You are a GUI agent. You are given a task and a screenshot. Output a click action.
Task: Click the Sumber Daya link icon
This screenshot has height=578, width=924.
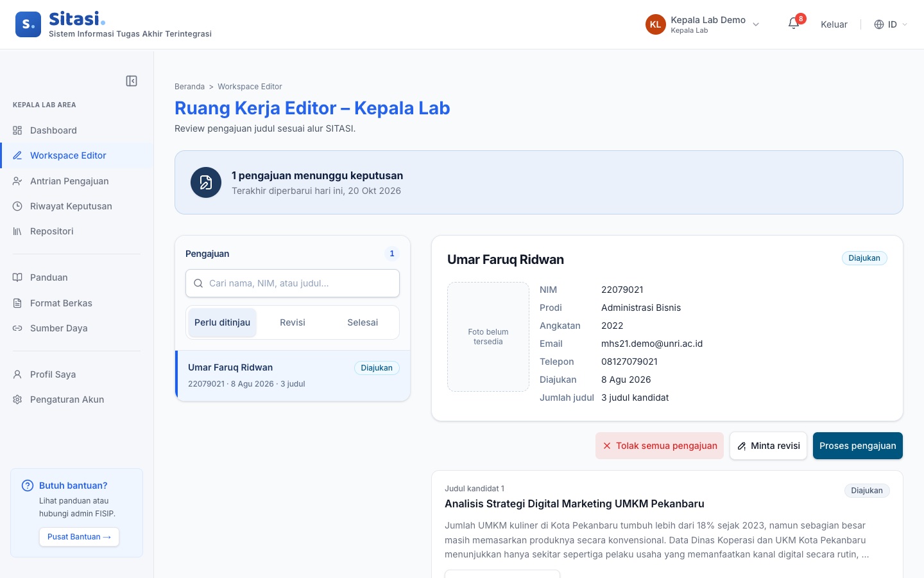coord(17,328)
